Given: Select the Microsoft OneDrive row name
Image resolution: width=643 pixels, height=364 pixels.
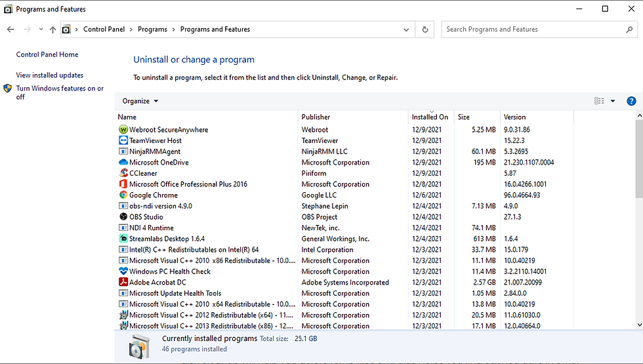Looking at the screenshot, I should coord(159,163).
